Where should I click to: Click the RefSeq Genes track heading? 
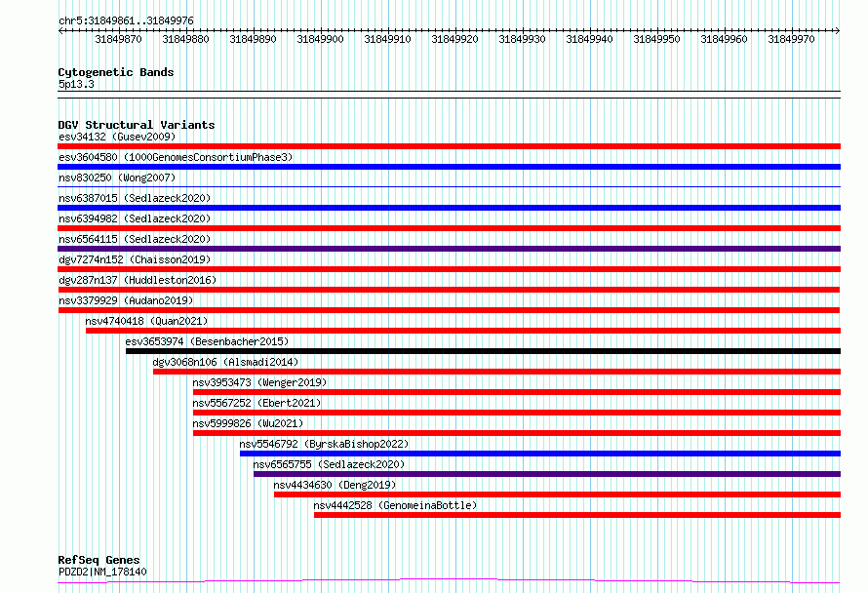click(99, 560)
